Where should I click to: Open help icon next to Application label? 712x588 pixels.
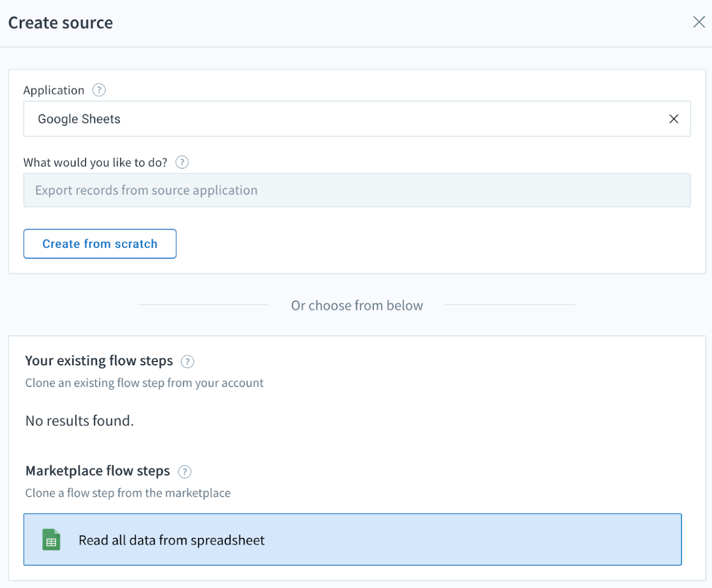click(99, 90)
